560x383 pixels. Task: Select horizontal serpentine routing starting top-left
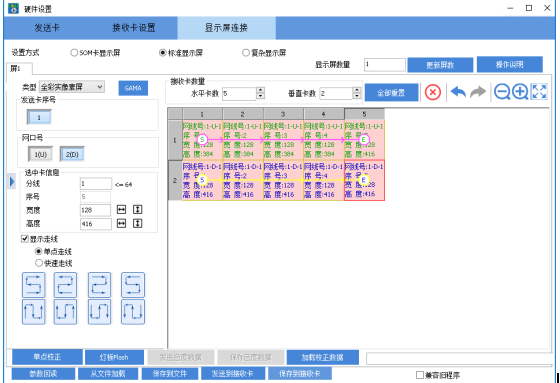99,285
